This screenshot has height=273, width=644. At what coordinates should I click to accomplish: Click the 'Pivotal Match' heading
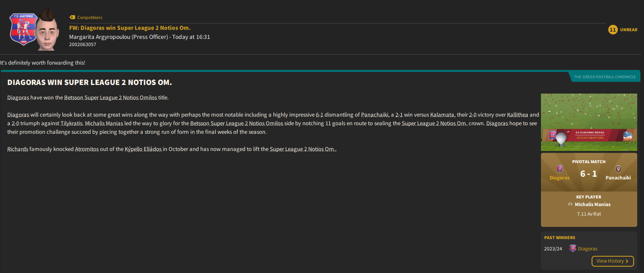(x=589, y=162)
